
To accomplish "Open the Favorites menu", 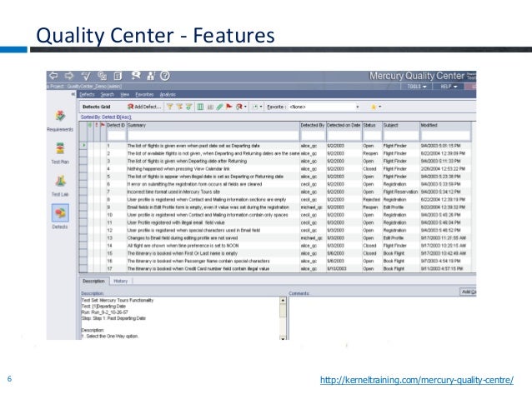I will [x=144, y=95].
